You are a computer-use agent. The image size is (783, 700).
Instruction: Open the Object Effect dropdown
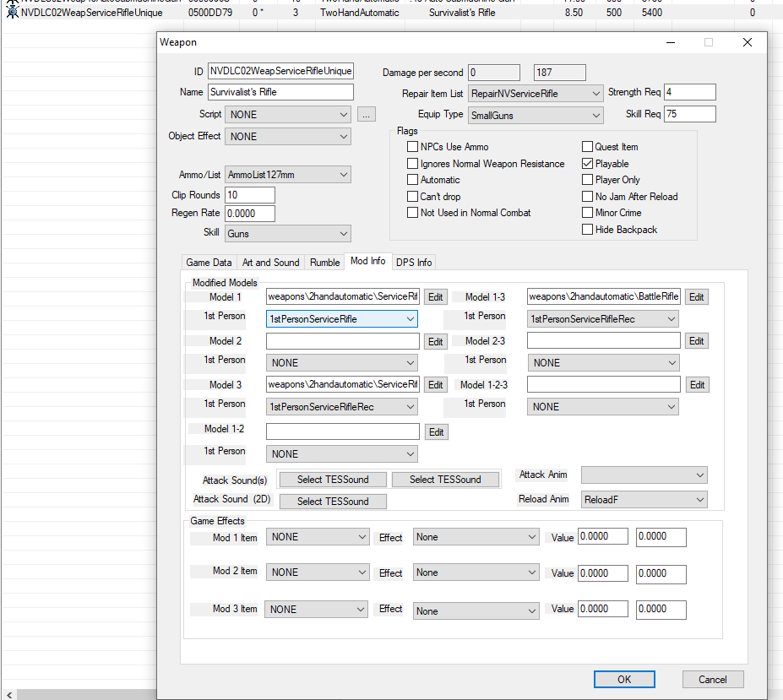(x=288, y=136)
